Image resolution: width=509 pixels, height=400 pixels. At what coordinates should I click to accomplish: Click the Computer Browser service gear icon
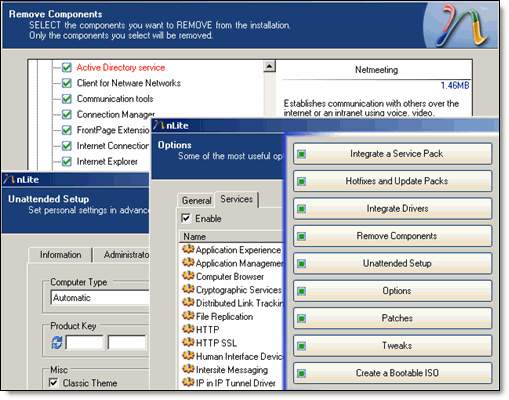pos(188,276)
